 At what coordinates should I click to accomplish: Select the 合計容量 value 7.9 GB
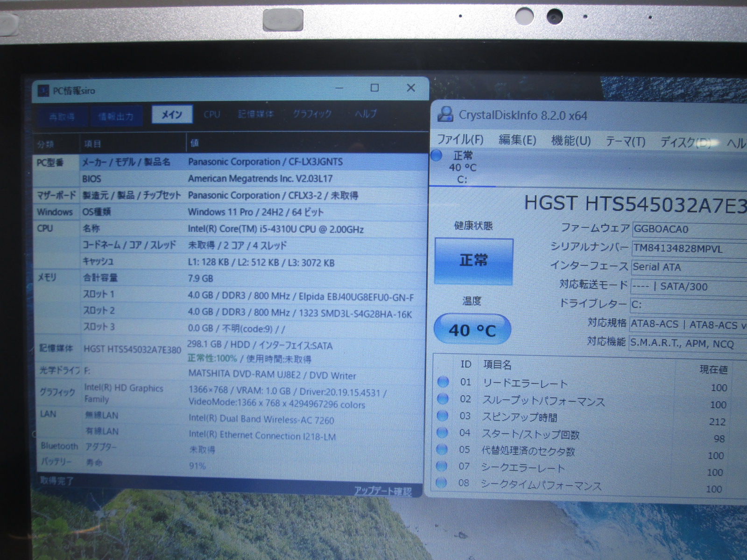200,279
